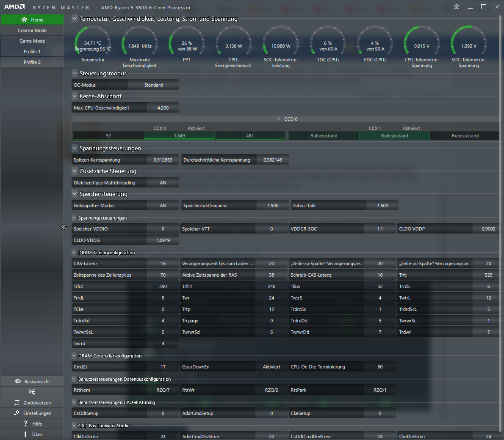Click the bug report icon in title bar

457,7
